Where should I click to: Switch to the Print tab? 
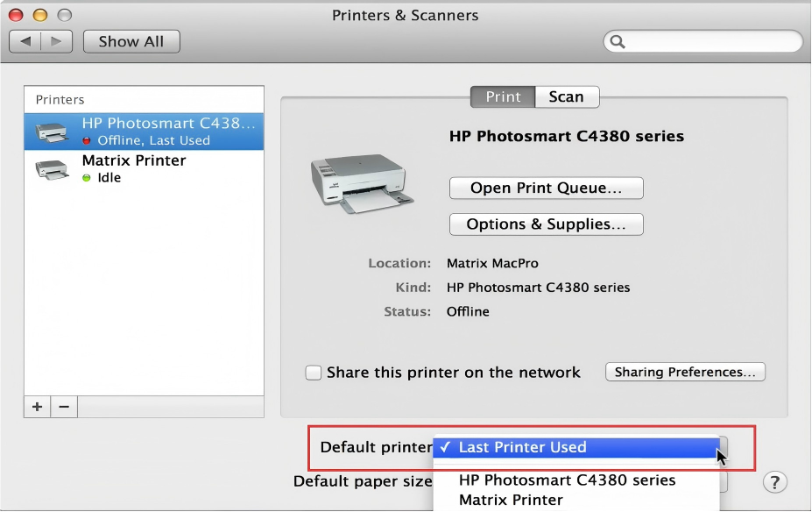coord(502,97)
